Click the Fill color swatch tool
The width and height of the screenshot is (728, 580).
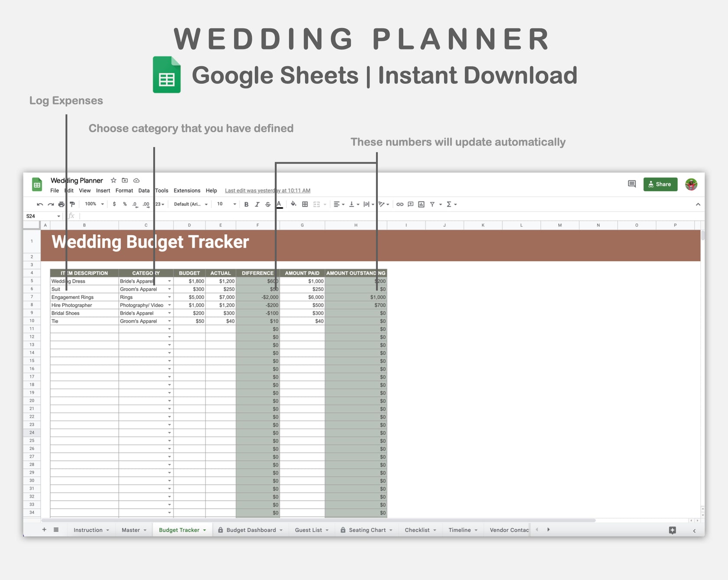293,204
